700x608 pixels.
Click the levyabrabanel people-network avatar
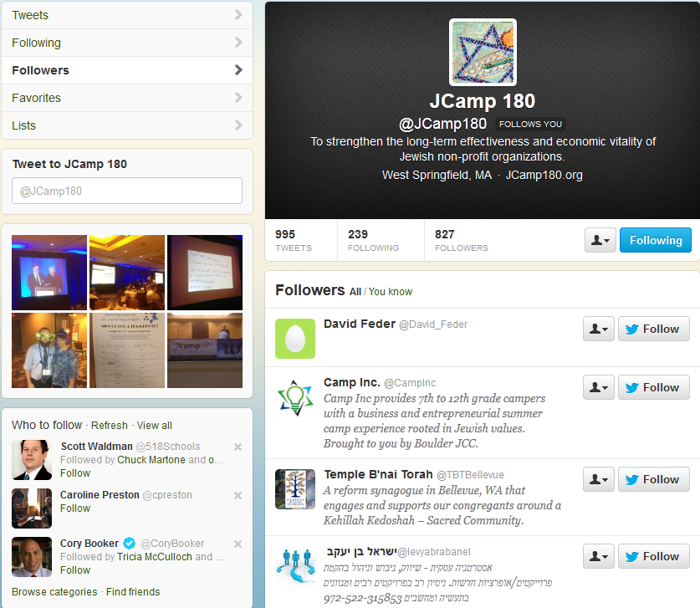pyautogui.click(x=295, y=566)
